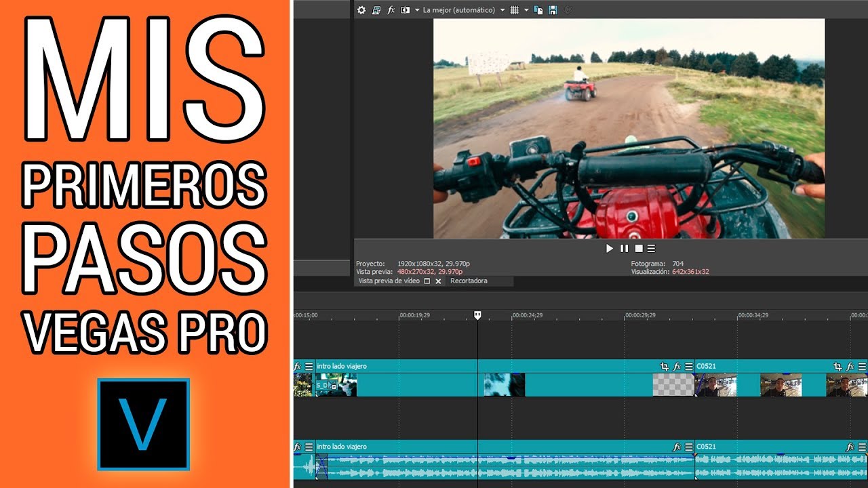Toggle the preview overlay grid icon
Viewport: 868px width, 488px height.
pyautogui.click(x=515, y=10)
